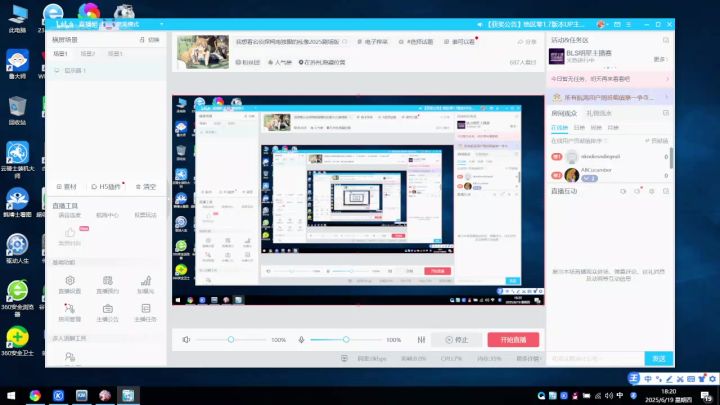The image size is (720, 405).
Task: Open the 直播设置 live settings gear icon
Action: 70,281
